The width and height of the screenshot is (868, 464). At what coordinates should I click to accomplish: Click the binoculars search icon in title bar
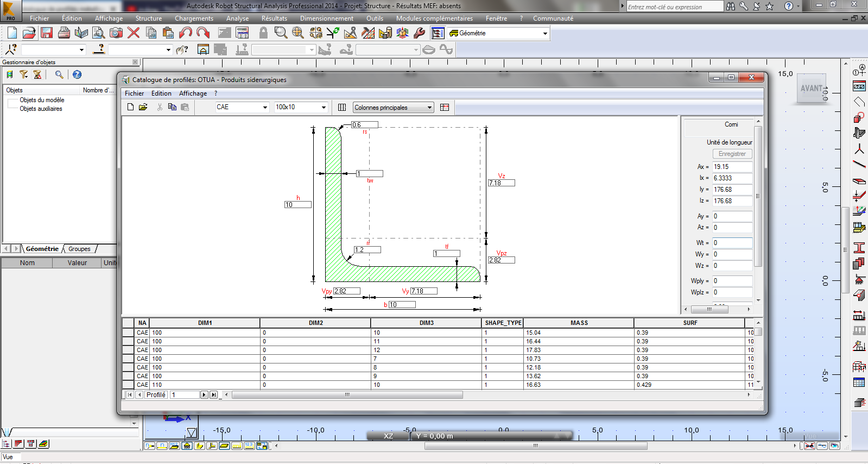click(x=731, y=6)
